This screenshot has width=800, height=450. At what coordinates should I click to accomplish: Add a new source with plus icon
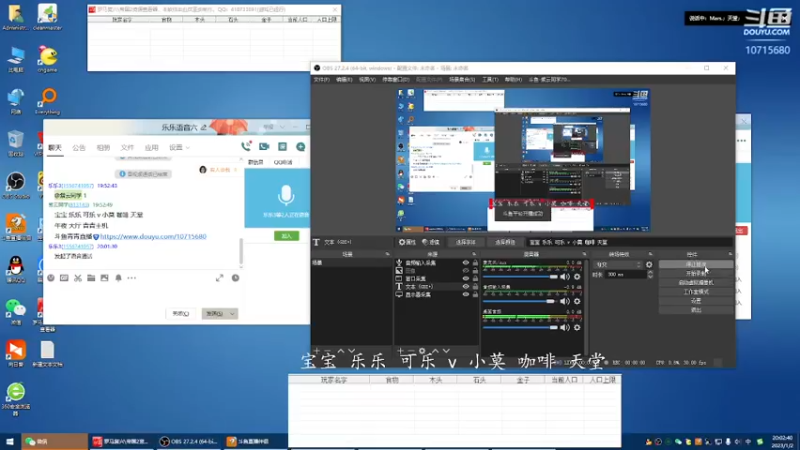click(401, 351)
